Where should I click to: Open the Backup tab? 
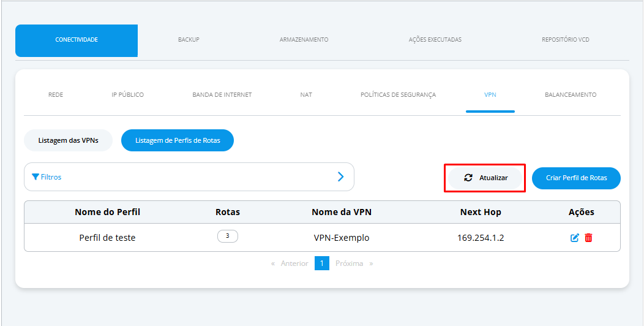click(189, 40)
